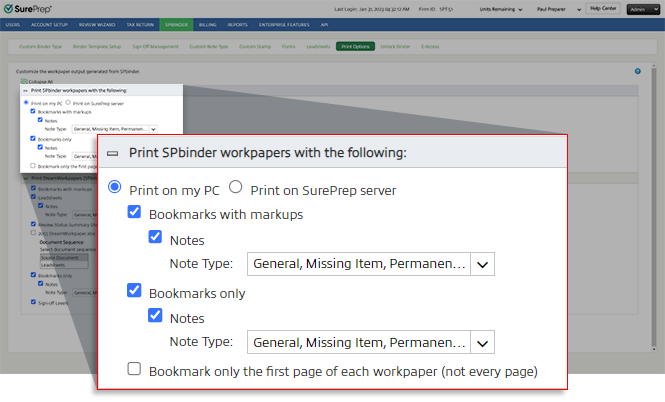Open Note Type dropdown under Bookmarks only
This screenshot has height=402, width=665.
tap(483, 343)
